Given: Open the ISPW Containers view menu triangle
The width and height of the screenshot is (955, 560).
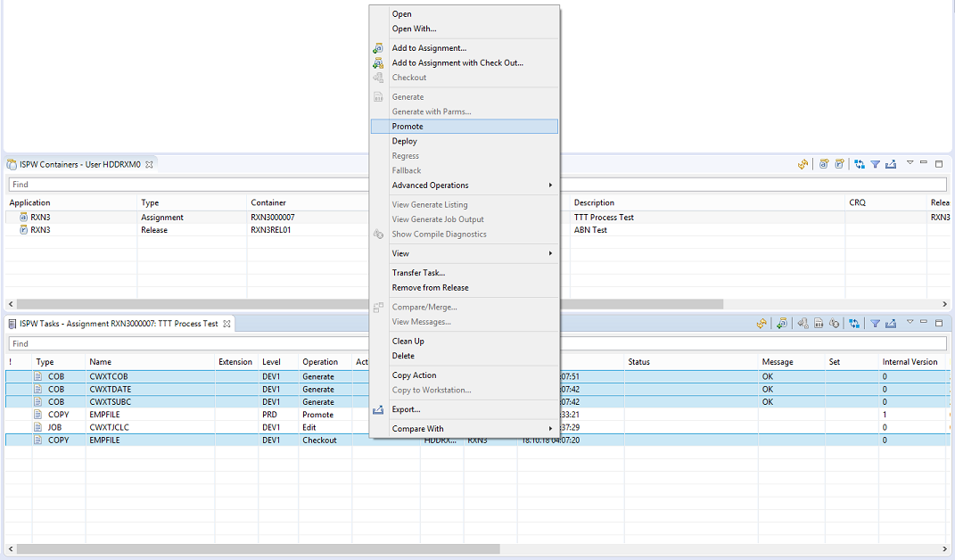Looking at the screenshot, I should 910,163.
